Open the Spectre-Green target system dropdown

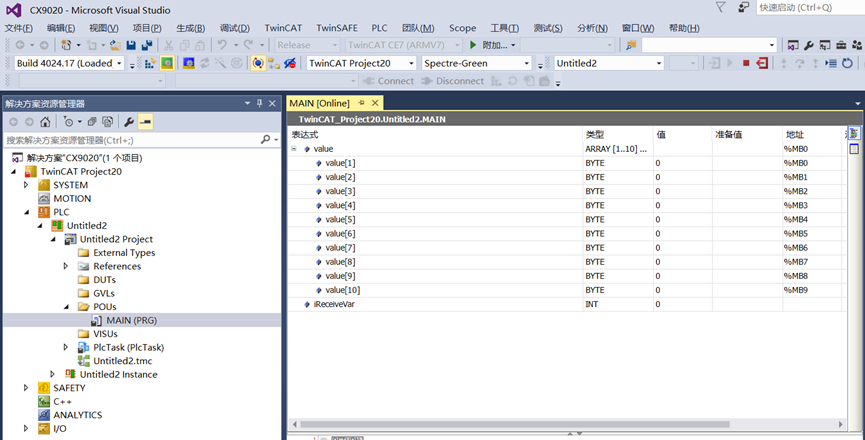click(526, 63)
